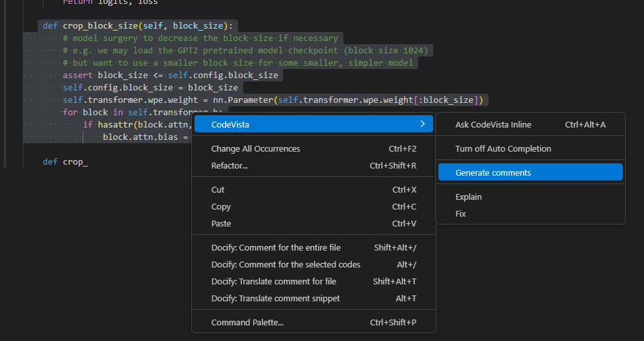This screenshot has height=341, width=644.
Task: Run Docify: Translate comment for file
Action: pyautogui.click(x=314, y=281)
